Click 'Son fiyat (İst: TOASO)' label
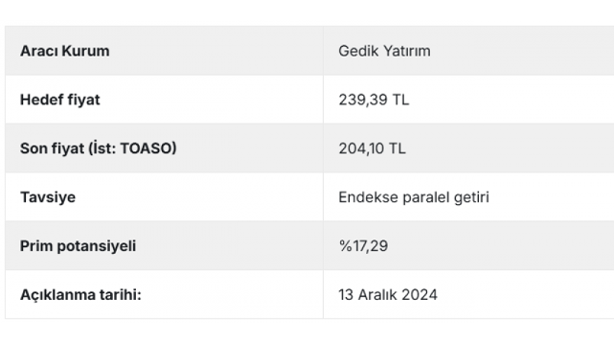This screenshot has height=364, width=614. [x=99, y=148]
